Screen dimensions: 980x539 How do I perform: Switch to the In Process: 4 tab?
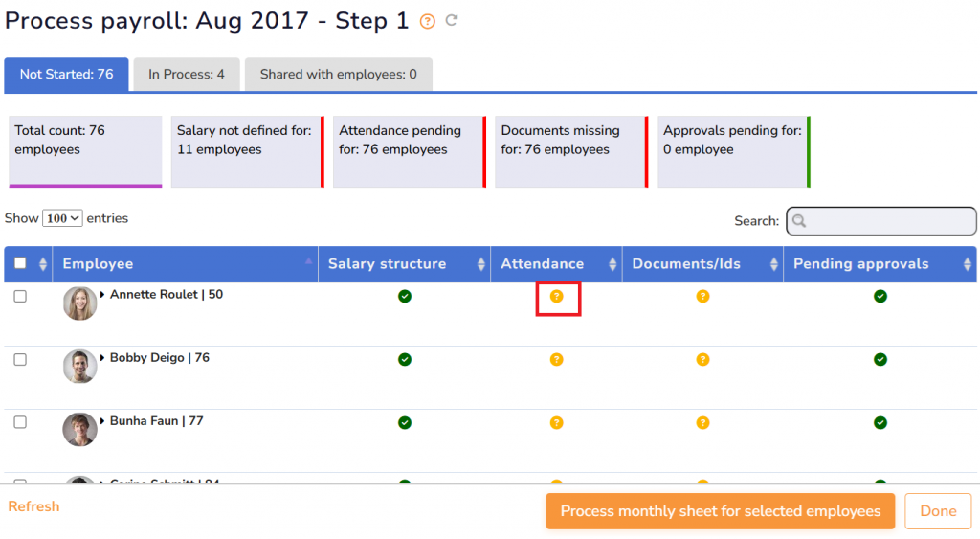tap(187, 75)
